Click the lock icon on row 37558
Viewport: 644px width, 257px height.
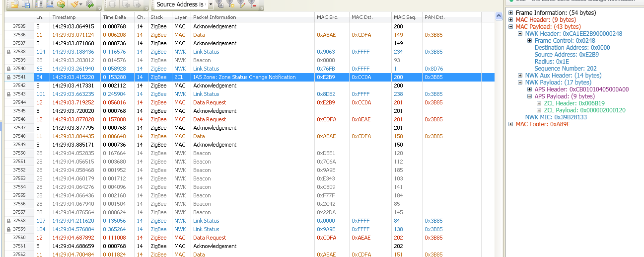click(8, 221)
